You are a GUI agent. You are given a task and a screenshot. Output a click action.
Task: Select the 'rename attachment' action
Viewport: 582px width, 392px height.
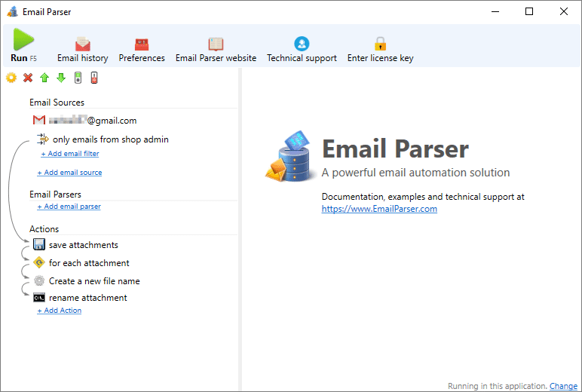87,298
